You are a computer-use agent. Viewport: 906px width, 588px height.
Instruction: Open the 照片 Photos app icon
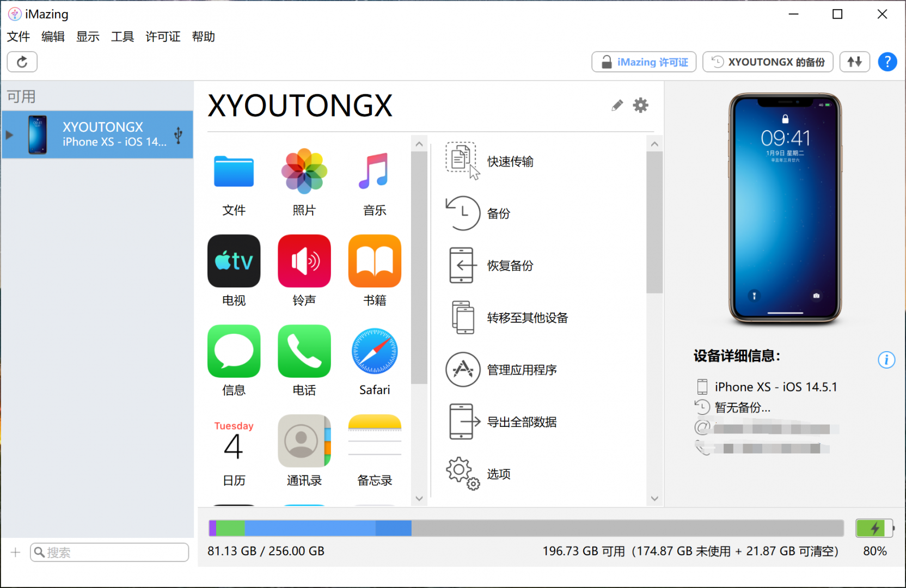pos(304,171)
